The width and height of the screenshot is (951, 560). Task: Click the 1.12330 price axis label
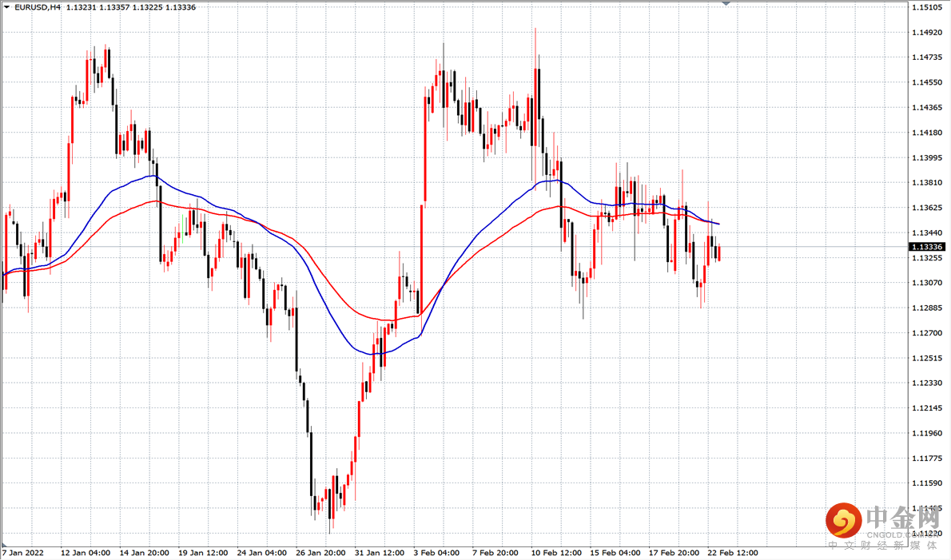tap(927, 383)
